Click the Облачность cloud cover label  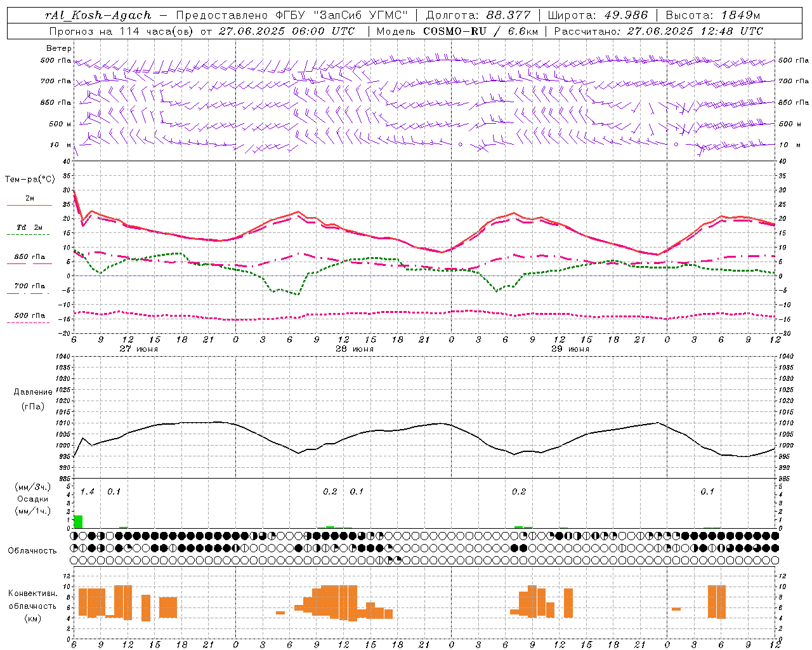click(32, 551)
